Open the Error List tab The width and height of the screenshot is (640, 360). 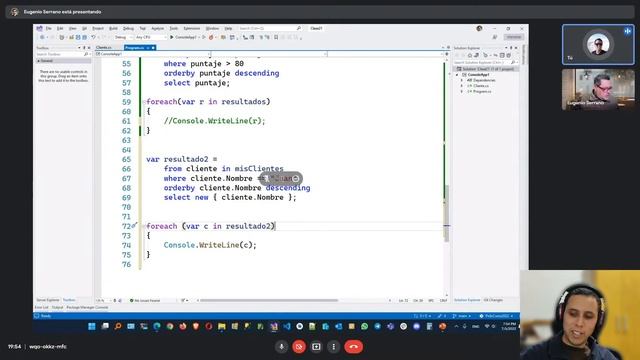(41, 307)
